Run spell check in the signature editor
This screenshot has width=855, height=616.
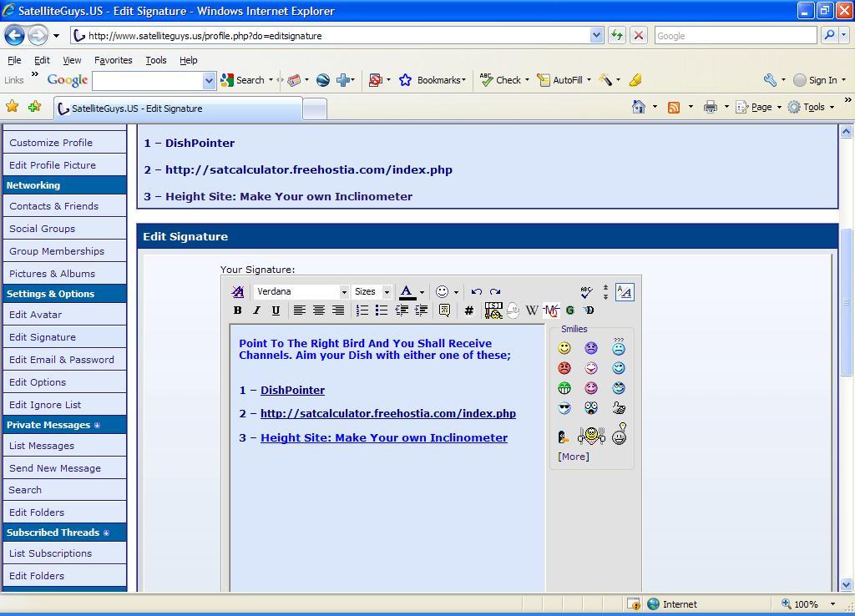(586, 291)
